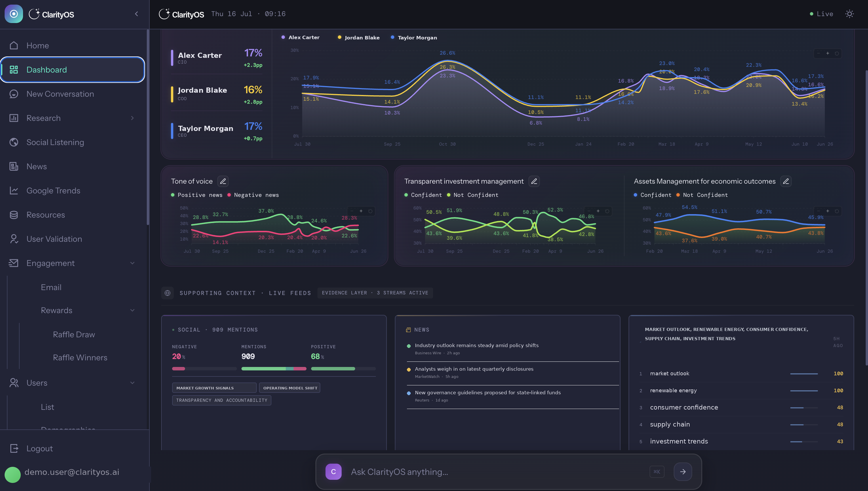Click the Resources database icon
The image size is (868, 491).
click(x=14, y=215)
